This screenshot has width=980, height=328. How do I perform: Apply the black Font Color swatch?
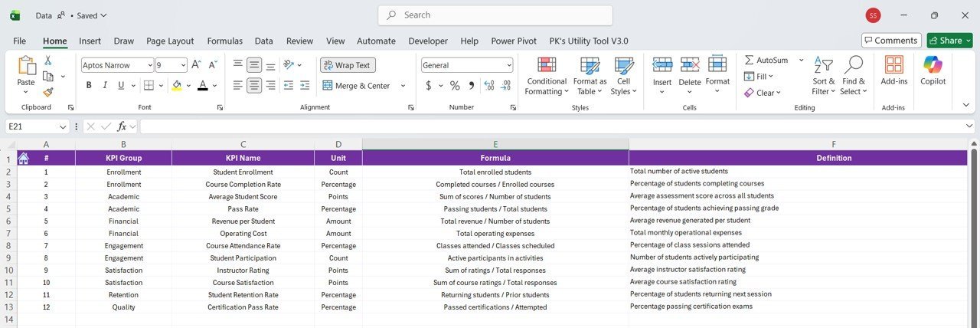(x=202, y=85)
